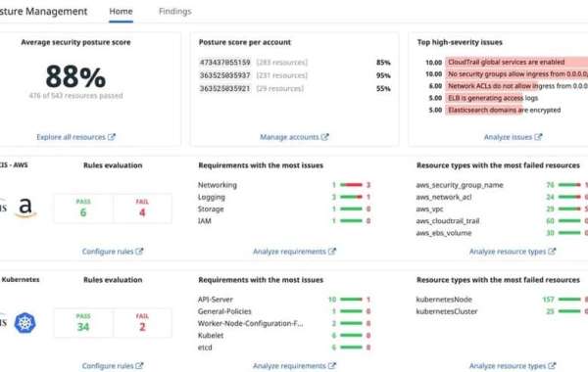Click external-link icon next to Manage accounts
The image size is (588, 372).
click(324, 137)
